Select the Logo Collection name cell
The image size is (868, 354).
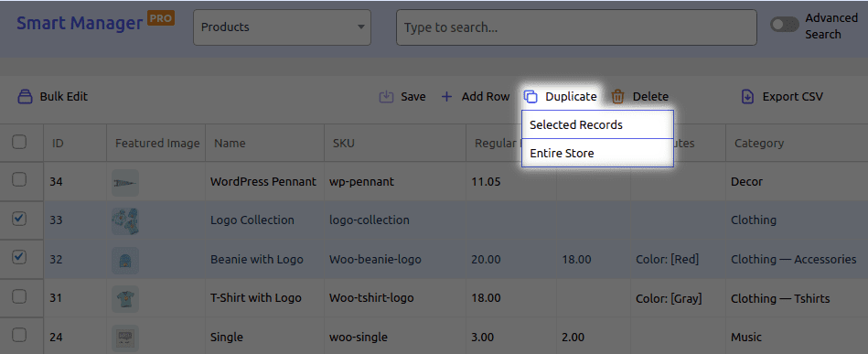[264, 220]
